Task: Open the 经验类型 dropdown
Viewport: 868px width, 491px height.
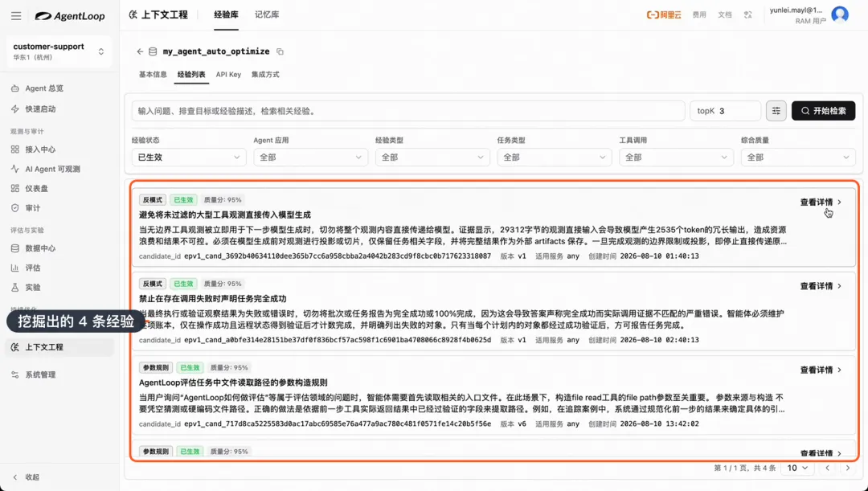Action: pyautogui.click(x=432, y=158)
